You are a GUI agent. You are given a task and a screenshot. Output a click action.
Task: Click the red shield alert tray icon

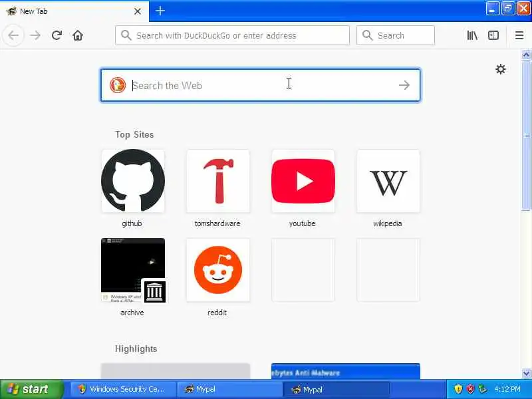click(470, 389)
